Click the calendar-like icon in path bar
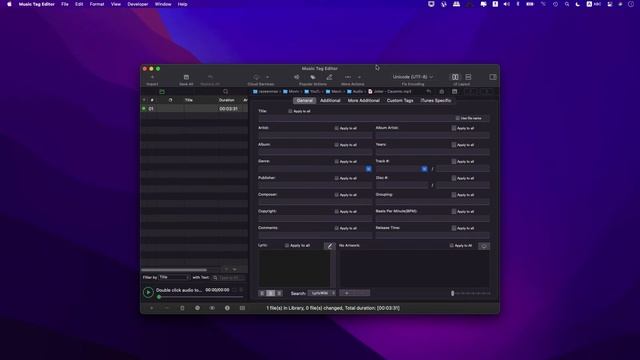The height and width of the screenshot is (360, 640). [x=454, y=91]
